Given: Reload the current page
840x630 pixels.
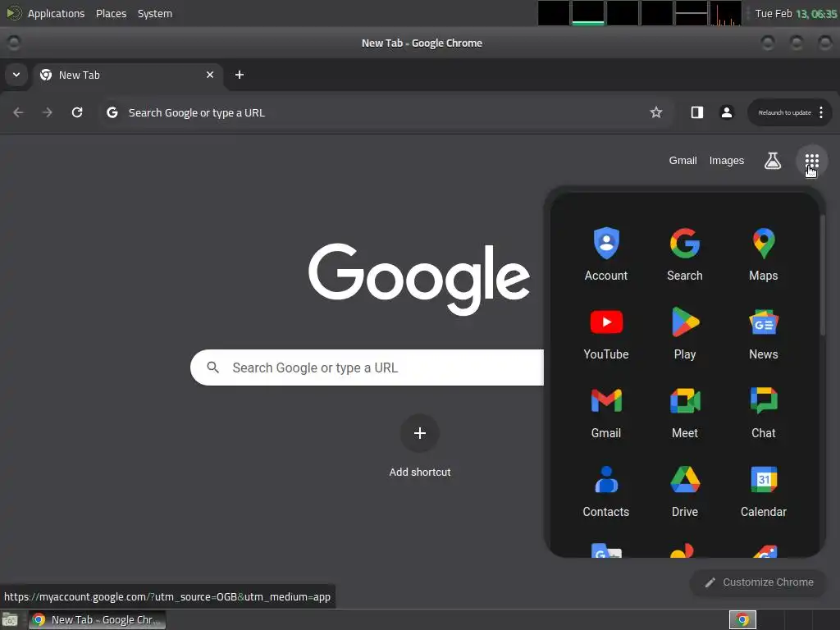Looking at the screenshot, I should tap(77, 112).
